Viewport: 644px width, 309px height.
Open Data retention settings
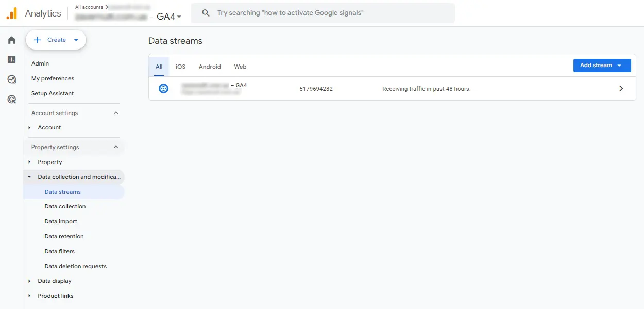[x=64, y=236]
